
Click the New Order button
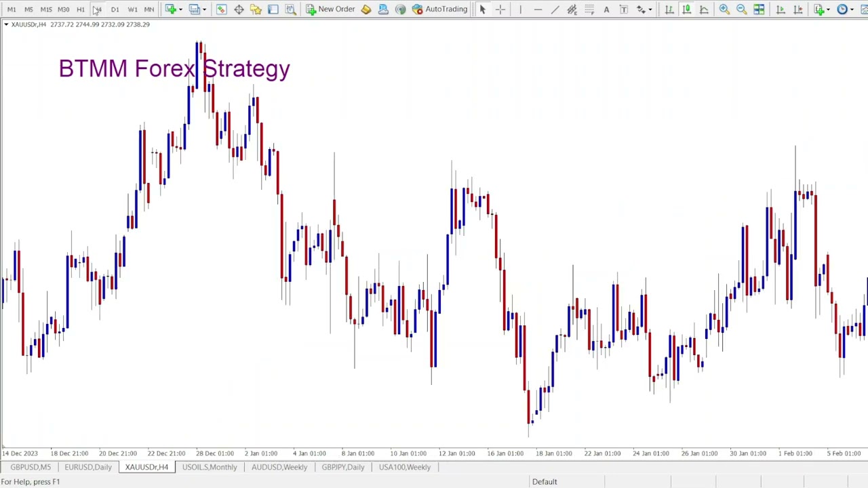[330, 9]
